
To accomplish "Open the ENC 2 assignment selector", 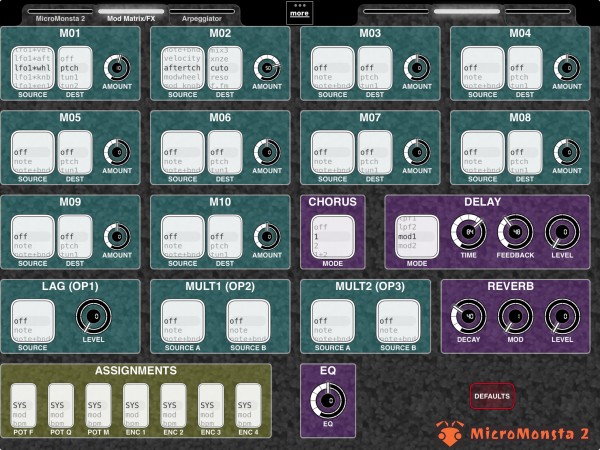I will point(173,406).
